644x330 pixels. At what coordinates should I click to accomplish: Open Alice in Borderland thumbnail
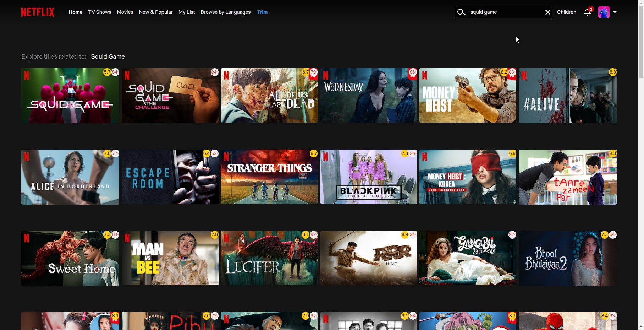(x=70, y=177)
